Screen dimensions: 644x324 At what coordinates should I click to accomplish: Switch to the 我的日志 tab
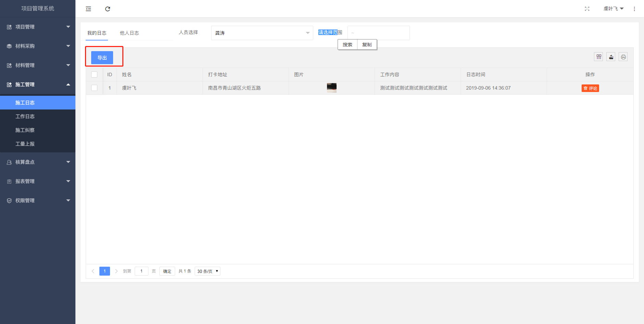(97, 33)
